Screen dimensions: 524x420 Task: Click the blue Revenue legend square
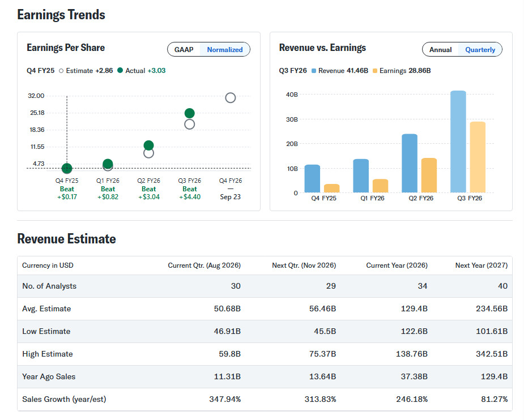314,71
